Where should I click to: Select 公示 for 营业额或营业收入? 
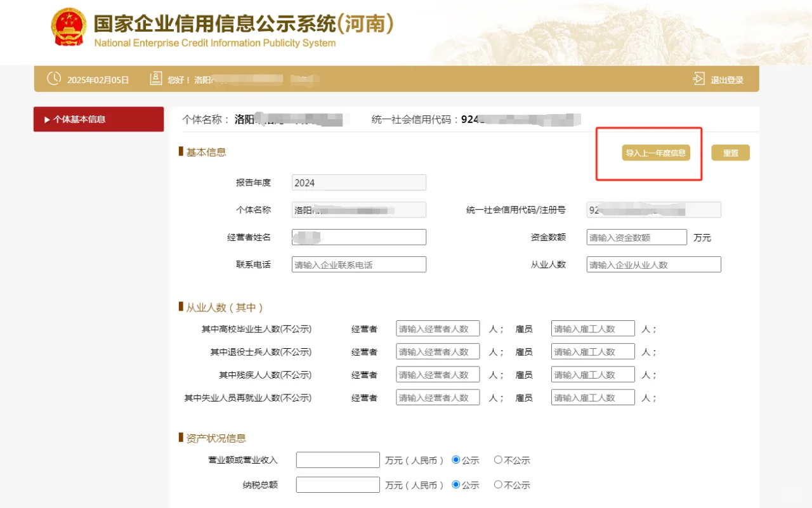coord(455,460)
